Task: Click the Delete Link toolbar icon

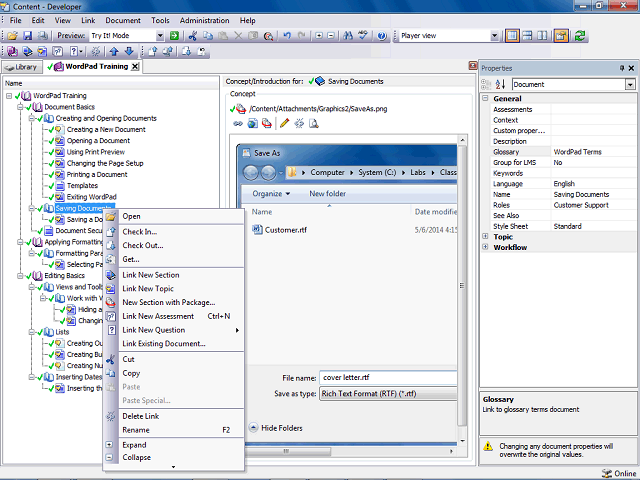Action: 96,51
